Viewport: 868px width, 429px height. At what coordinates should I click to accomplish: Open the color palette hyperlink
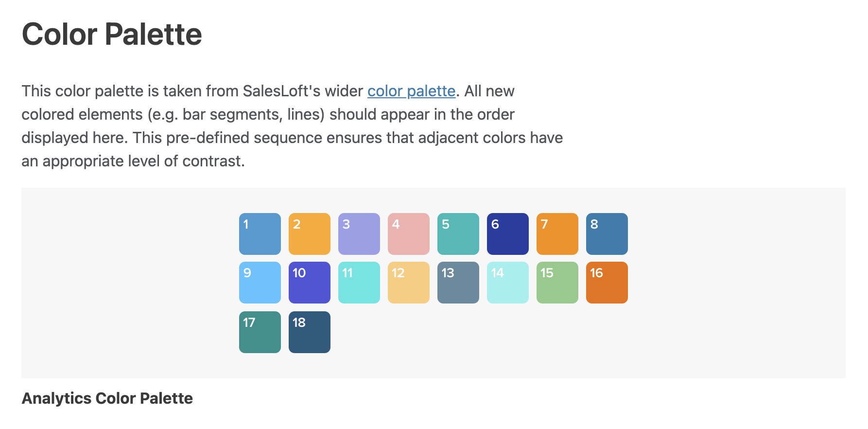(x=411, y=91)
